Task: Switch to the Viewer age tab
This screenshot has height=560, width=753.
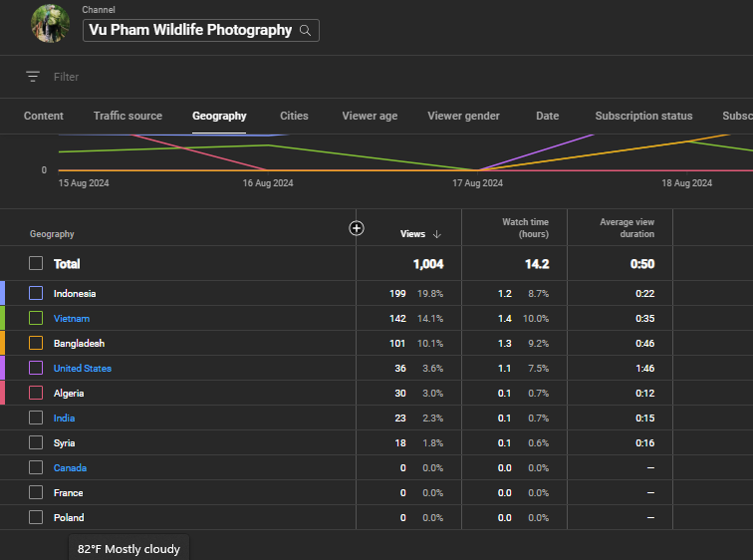Action: click(x=370, y=116)
